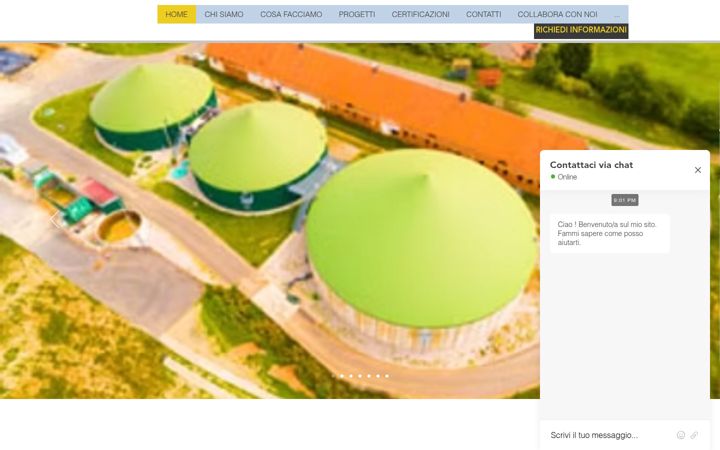Expand the menu overflow ellipsis
Image resolution: width=720 pixels, height=450 pixels.
click(x=617, y=15)
